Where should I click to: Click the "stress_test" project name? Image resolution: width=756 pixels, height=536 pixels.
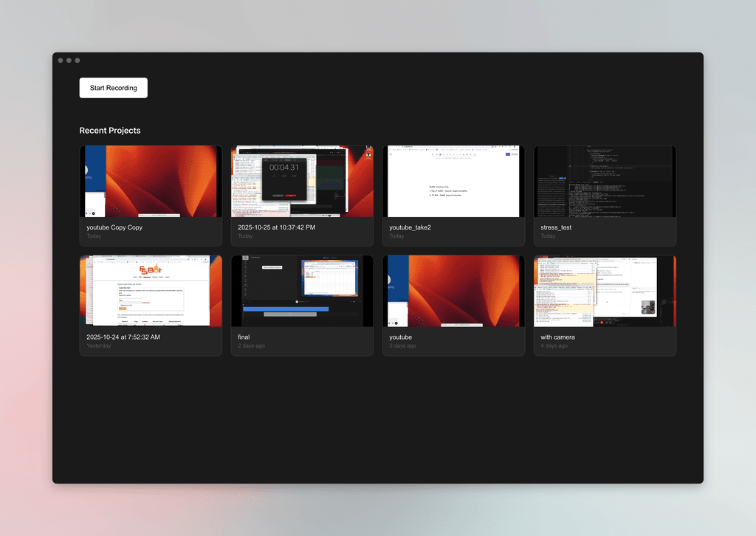click(557, 227)
